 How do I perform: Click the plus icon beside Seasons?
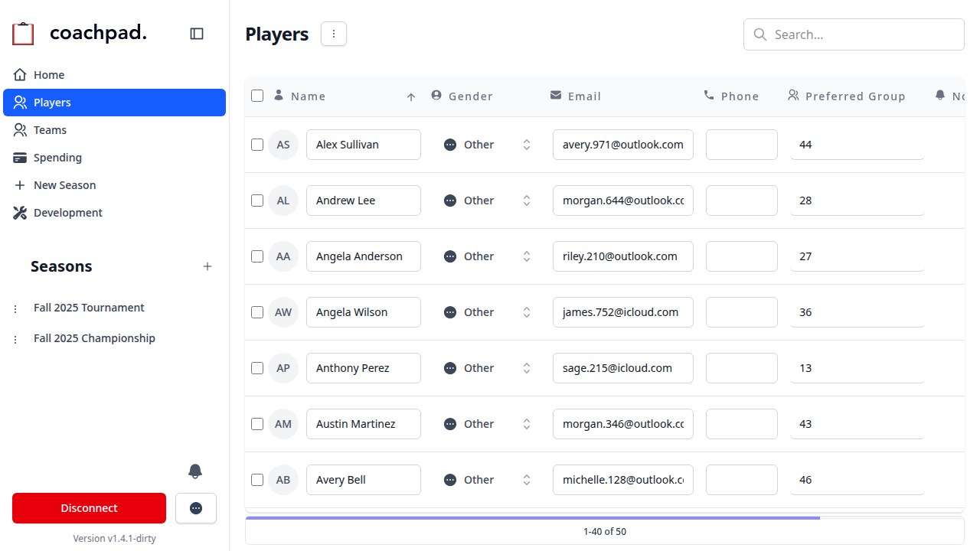pyautogui.click(x=207, y=266)
